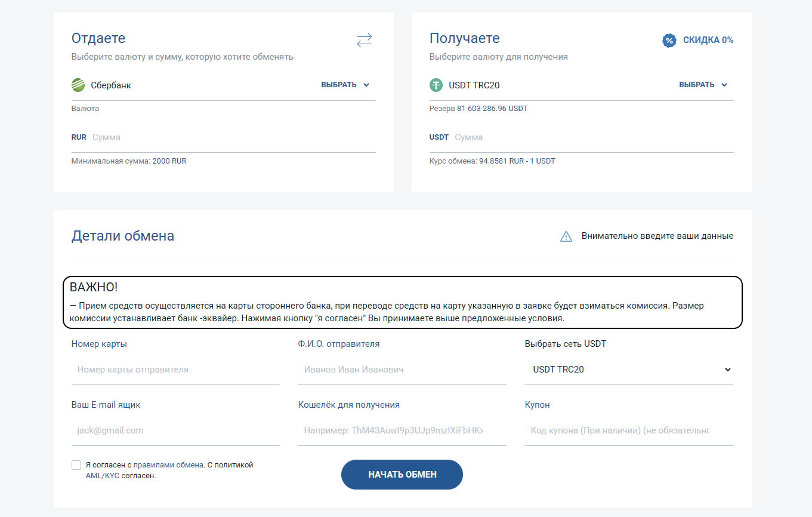Tick the exchange rules agreement checkbox
This screenshot has height=517, width=812.
tap(76, 465)
